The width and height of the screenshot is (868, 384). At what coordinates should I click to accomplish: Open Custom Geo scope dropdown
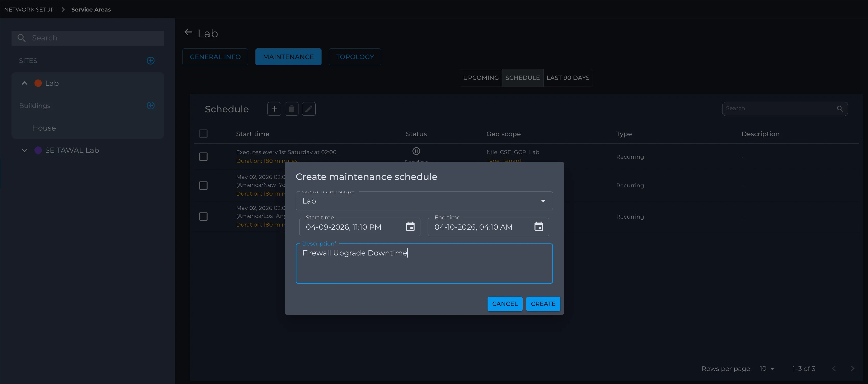point(424,201)
